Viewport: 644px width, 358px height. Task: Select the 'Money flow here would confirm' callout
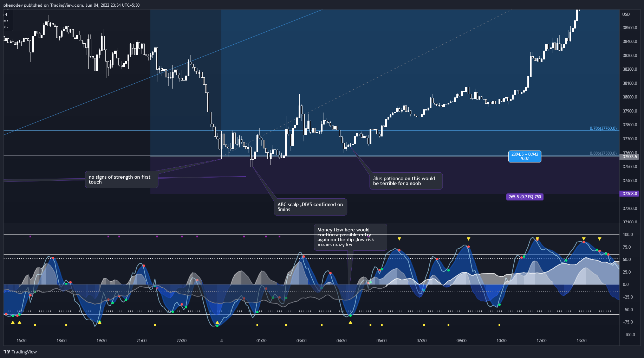click(350, 237)
